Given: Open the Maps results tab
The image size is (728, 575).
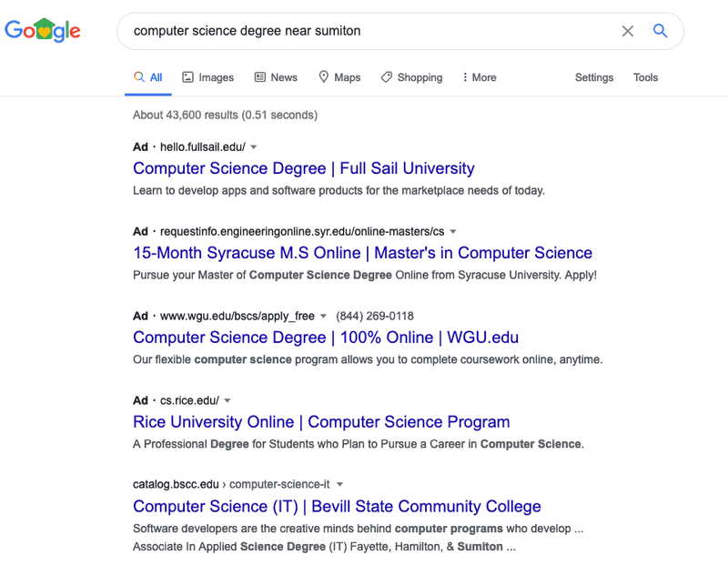Looking at the screenshot, I should pyautogui.click(x=339, y=77).
